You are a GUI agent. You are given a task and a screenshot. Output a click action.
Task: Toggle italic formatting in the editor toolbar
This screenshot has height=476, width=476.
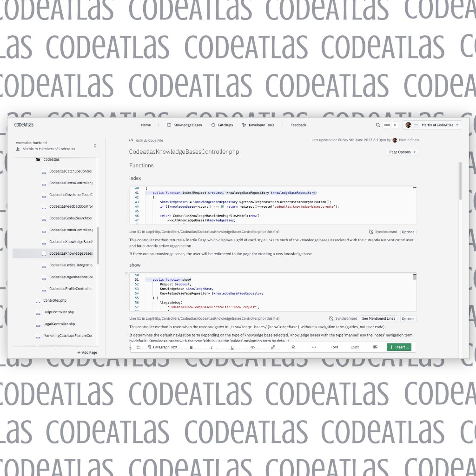(212, 347)
